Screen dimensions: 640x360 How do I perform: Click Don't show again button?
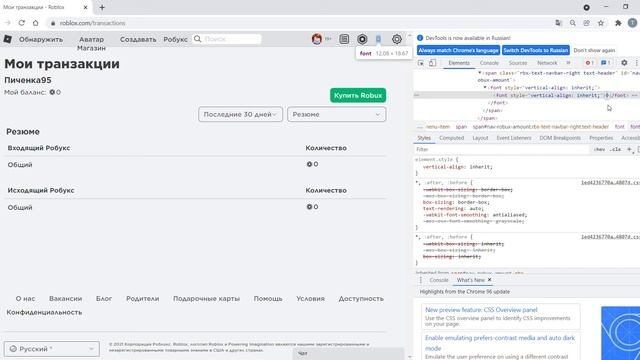pos(594,50)
